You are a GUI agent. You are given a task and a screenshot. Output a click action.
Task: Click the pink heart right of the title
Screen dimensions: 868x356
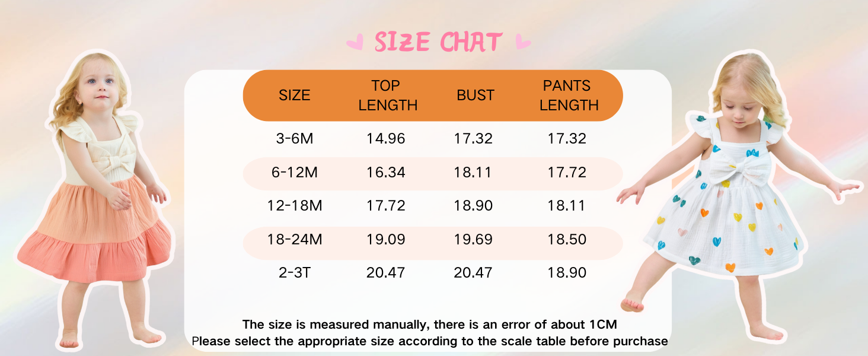click(522, 42)
